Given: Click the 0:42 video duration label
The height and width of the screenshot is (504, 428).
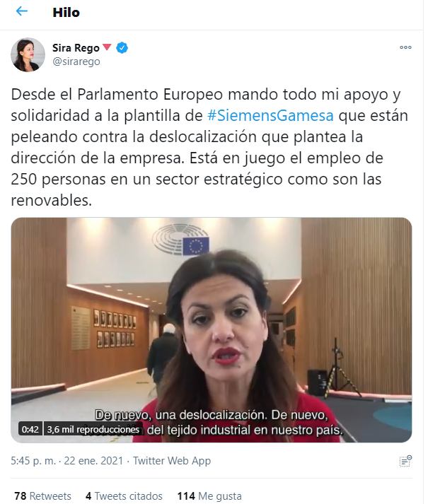Looking at the screenshot, I should [x=30, y=430].
